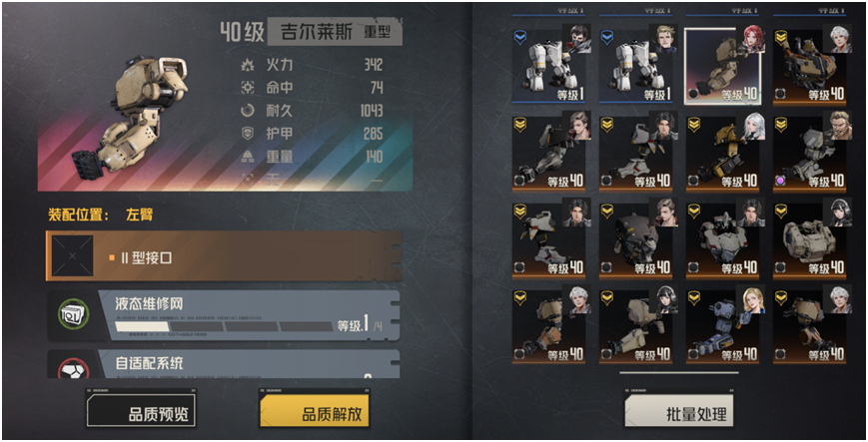Screen dimensions: 868x442
Task: Click the 护甲 shield stat icon
Action: click(x=248, y=134)
